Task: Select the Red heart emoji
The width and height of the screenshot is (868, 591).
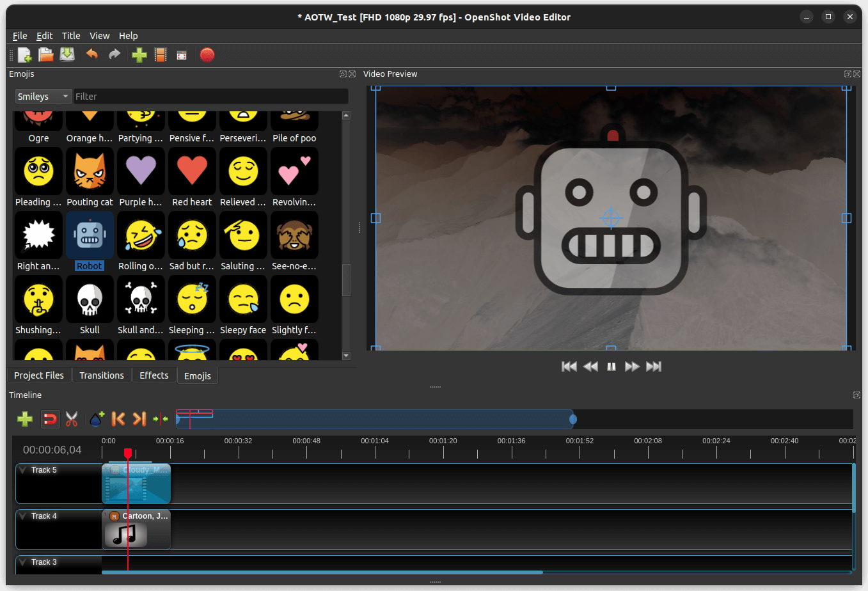Action: click(192, 171)
